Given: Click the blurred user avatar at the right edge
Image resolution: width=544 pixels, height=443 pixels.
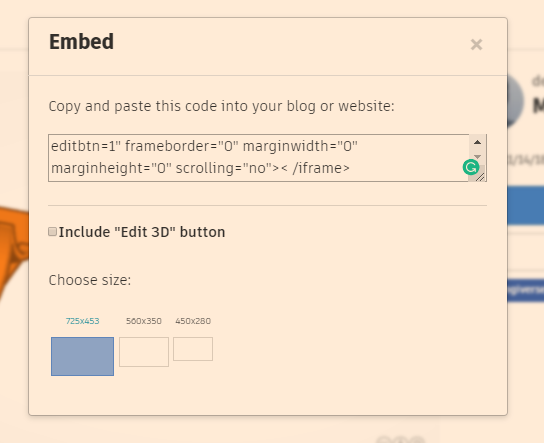Looking at the screenshot, I should [x=515, y=101].
